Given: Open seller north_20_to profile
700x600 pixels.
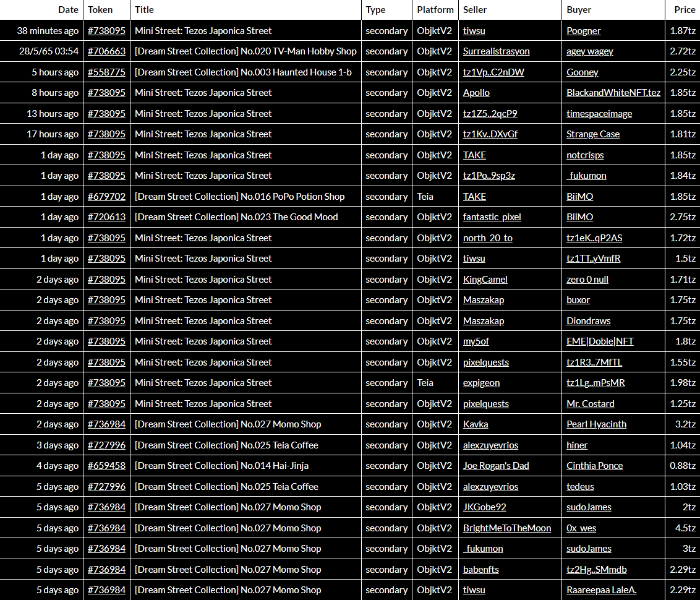Looking at the screenshot, I should (x=487, y=238).
